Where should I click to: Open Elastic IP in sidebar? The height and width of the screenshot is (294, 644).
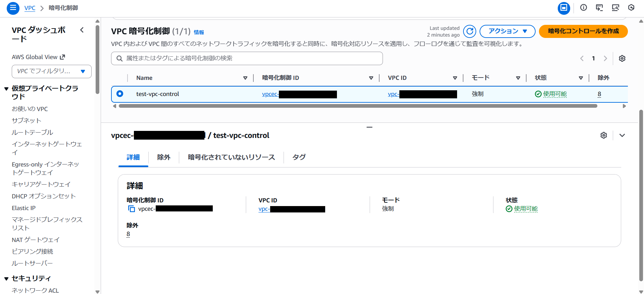[24, 208]
